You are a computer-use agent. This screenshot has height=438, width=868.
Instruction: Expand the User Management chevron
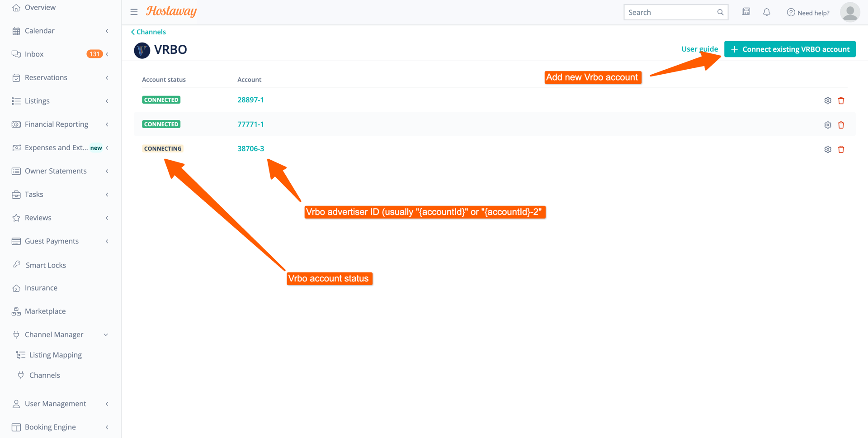(x=107, y=404)
